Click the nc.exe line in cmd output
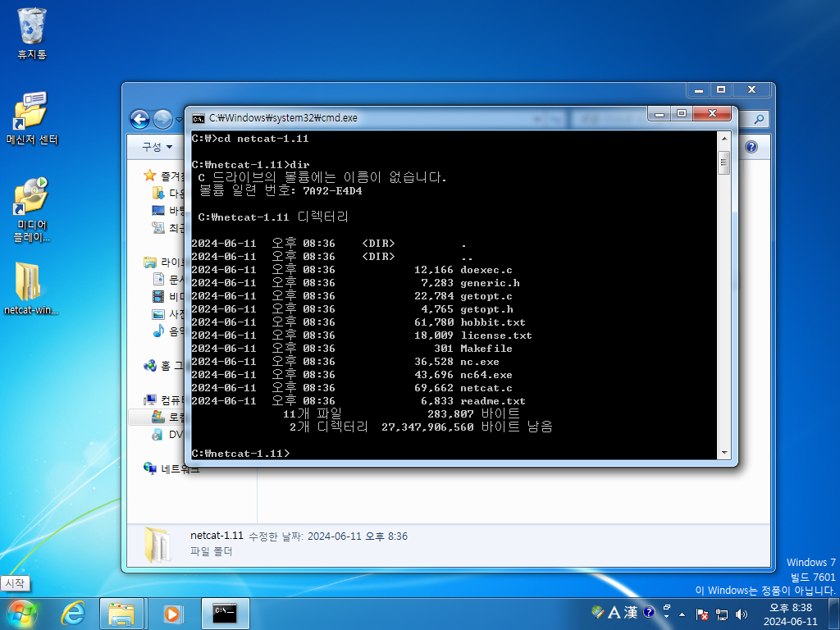This screenshot has height=630, width=840. [345, 362]
